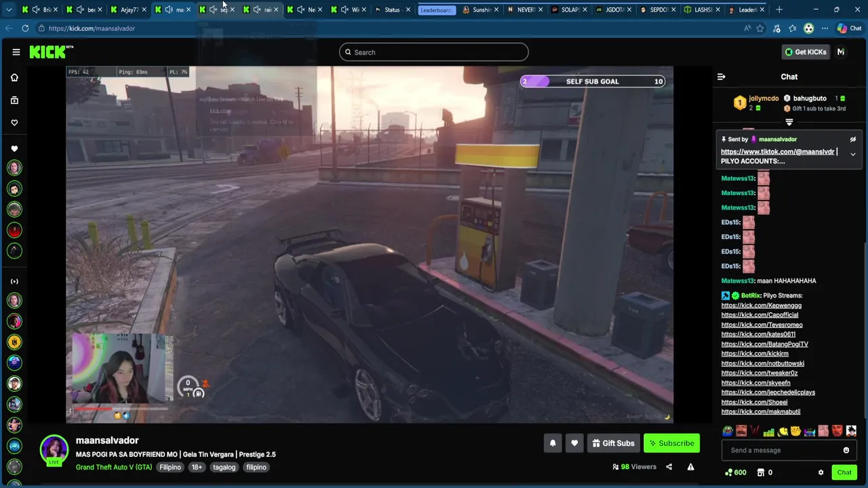This screenshot has width=868, height=488.
Task: Expand the pinned message chevron
Action: point(853,155)
